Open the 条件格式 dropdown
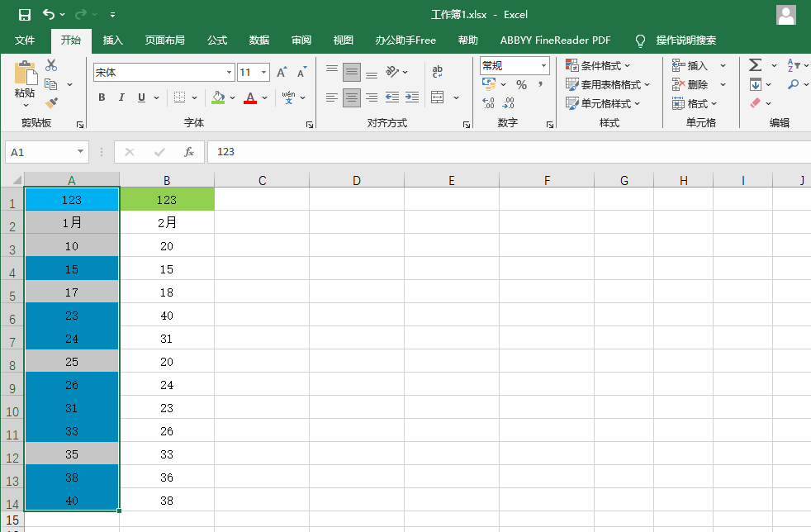Viewport: 811px width, 532px height. pyautogui.click(x=598, y=65)
